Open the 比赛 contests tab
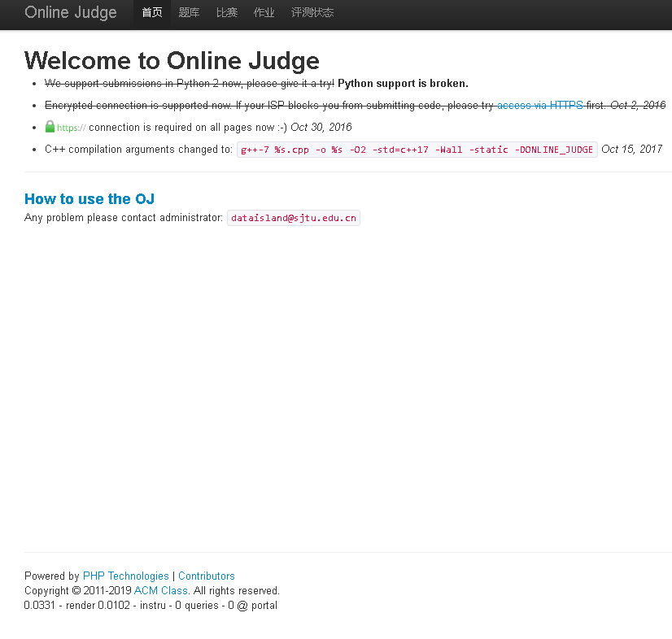Image resolution: width=672 pixels, height=639 pixels. (x=227, y=12)
